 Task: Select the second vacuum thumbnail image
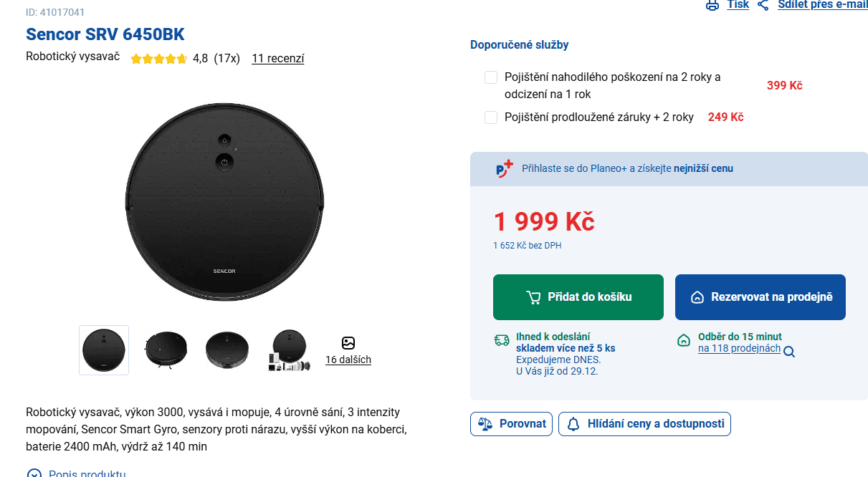point(166,350)
